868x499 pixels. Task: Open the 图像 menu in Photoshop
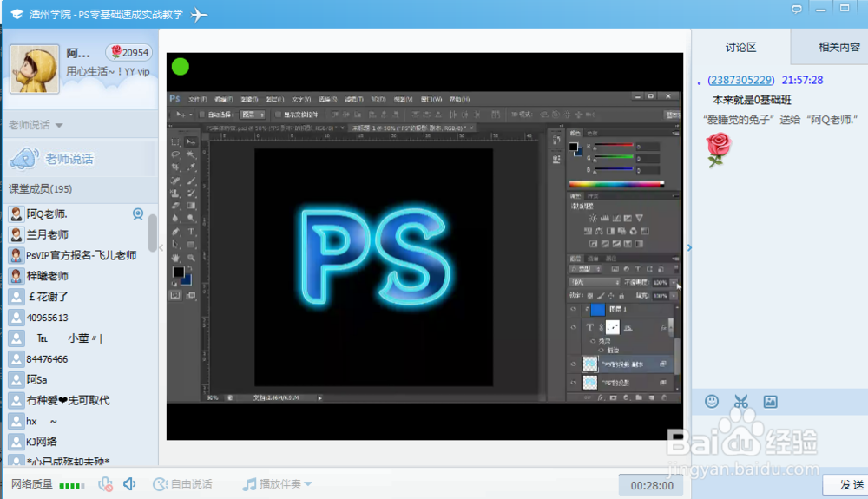[x=249, y=99]
